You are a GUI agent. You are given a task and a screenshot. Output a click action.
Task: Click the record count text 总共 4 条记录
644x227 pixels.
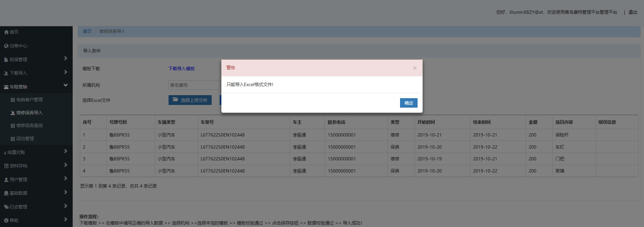pyautogui.click(x=143, y=186)
